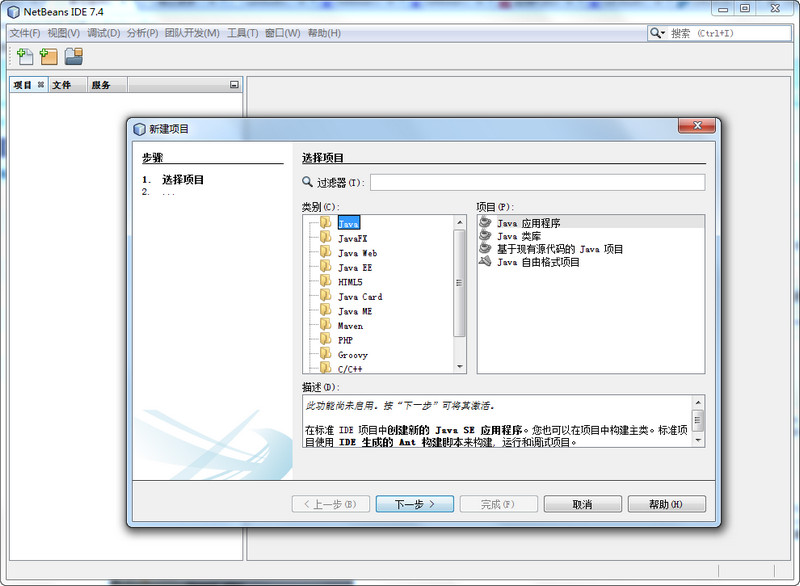Click category list scrollbar up arrow
The image size is (800, 586).
[460, 222]
